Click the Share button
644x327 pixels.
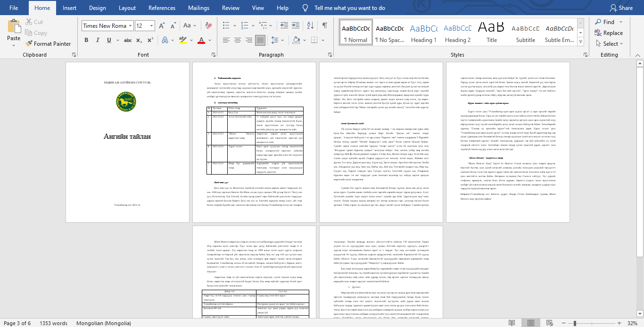pyautogui.click(x=621, y=8)
